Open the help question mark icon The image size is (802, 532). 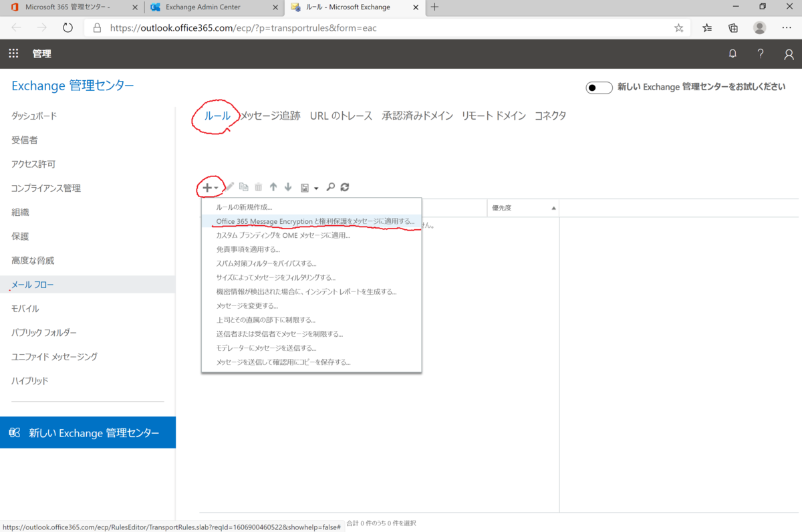761,54
